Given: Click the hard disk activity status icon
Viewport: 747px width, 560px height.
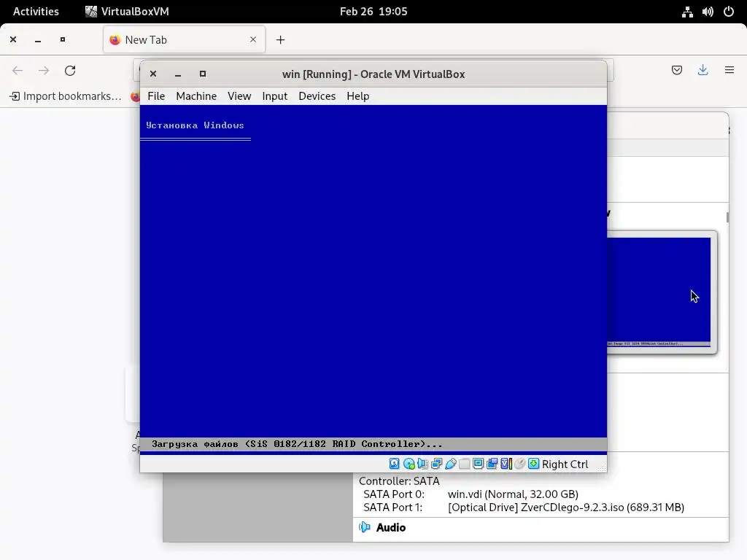Looking at the screenshot, I should pos(395,464).
